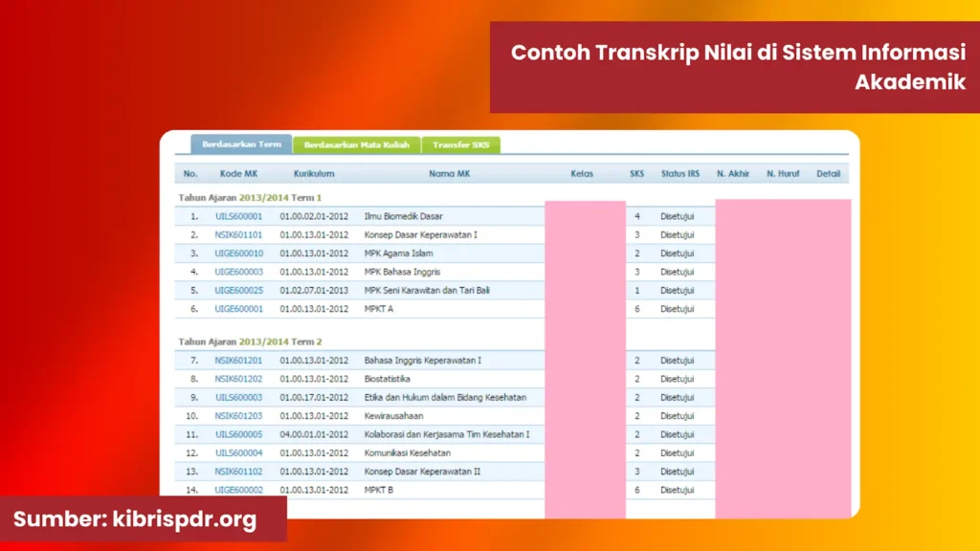This screenshot has height=551, width=980.
Task: Click the Tahun Ajaran 2013/2014 Term 2 heading
Action: 250,342
